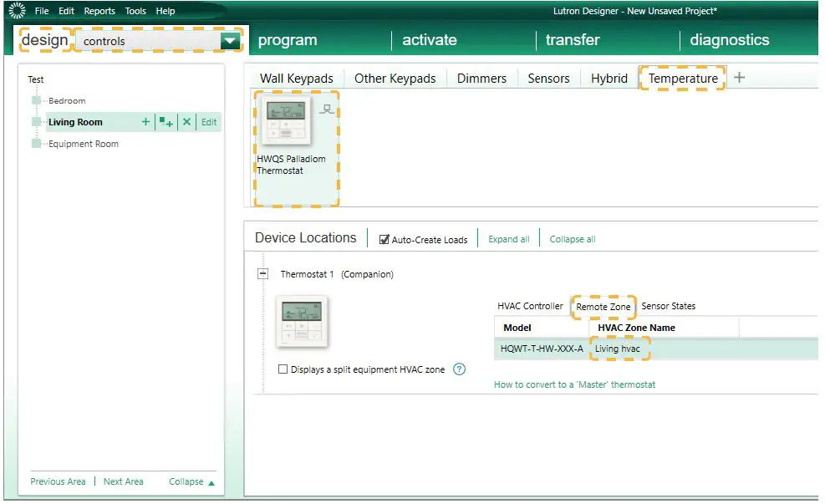Image resolution: width=825 pixels, height=504 pixels.
Task: Toggle the Remote Zone option
Action: pos(603,306)
